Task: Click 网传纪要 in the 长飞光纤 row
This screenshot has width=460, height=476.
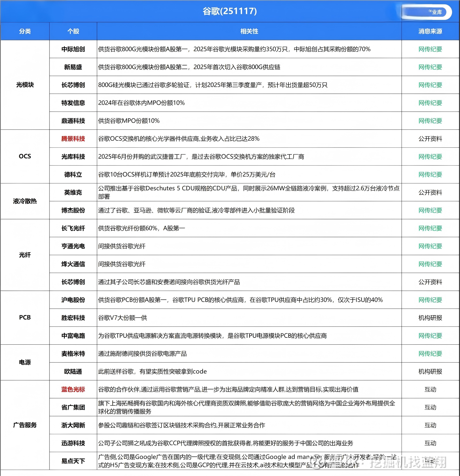Action: pyautogui.click(x=430, y=228)
